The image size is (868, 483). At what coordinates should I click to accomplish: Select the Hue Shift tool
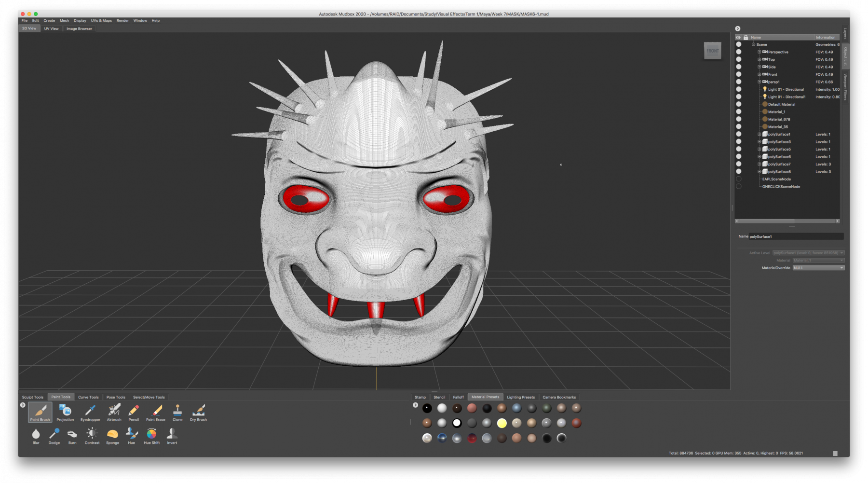(x=151, y=436)
